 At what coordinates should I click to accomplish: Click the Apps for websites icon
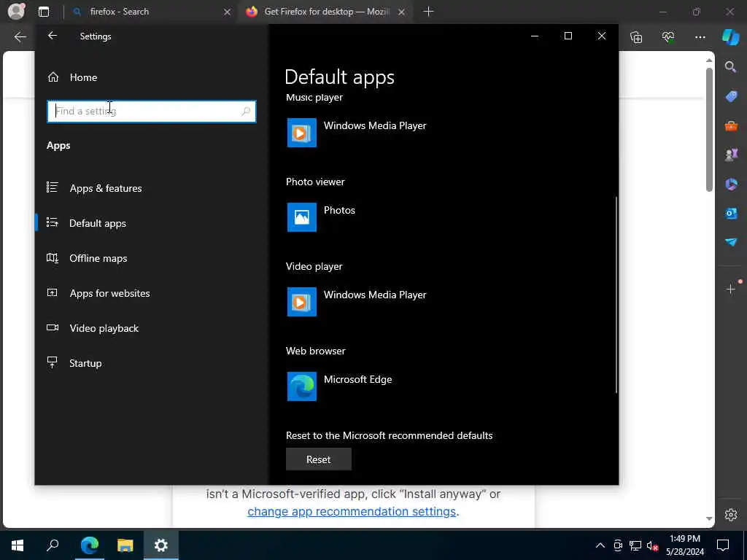(x=53, y=292)
